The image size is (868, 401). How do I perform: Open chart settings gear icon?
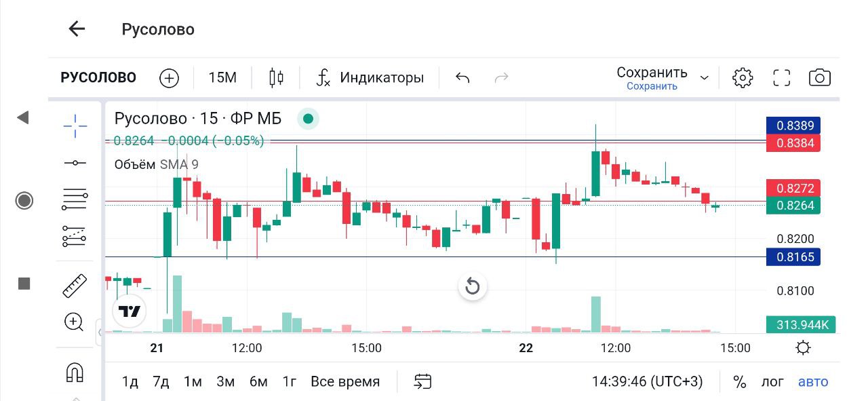[x=743, y=78]
